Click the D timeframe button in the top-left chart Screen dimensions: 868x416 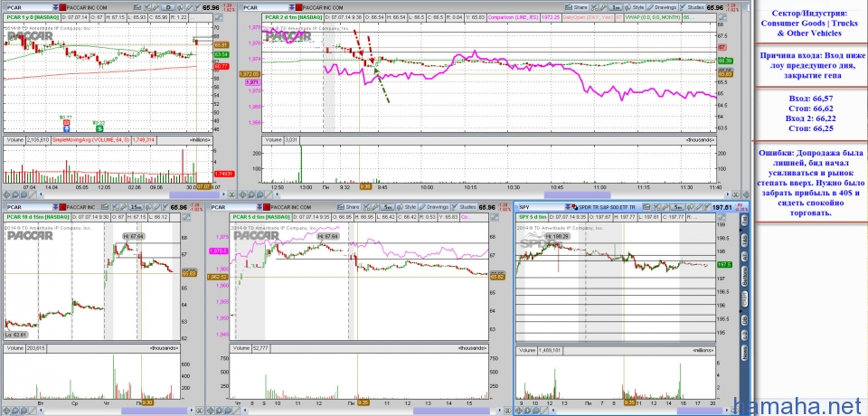[168, 8]
